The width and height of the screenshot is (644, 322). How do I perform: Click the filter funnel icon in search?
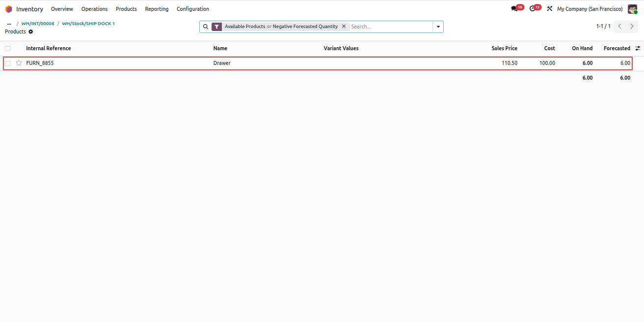tap(217, 27)
